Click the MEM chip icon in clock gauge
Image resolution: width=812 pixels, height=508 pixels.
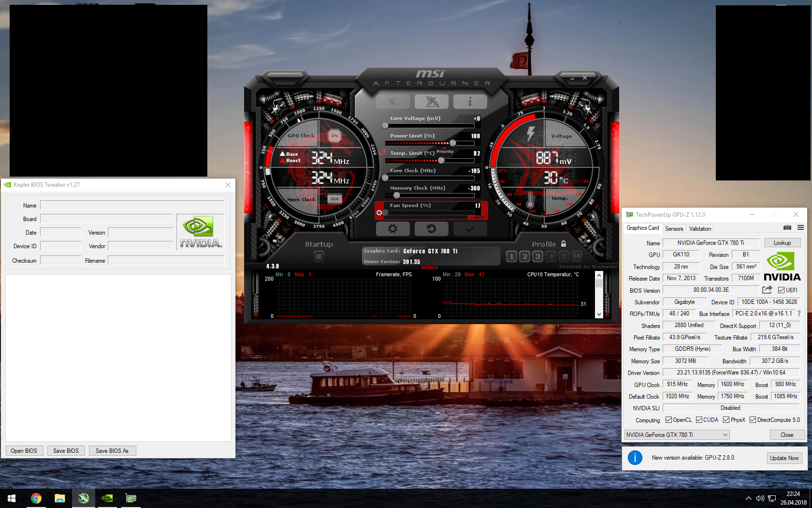pyautogui.click(x=334, y=199)
